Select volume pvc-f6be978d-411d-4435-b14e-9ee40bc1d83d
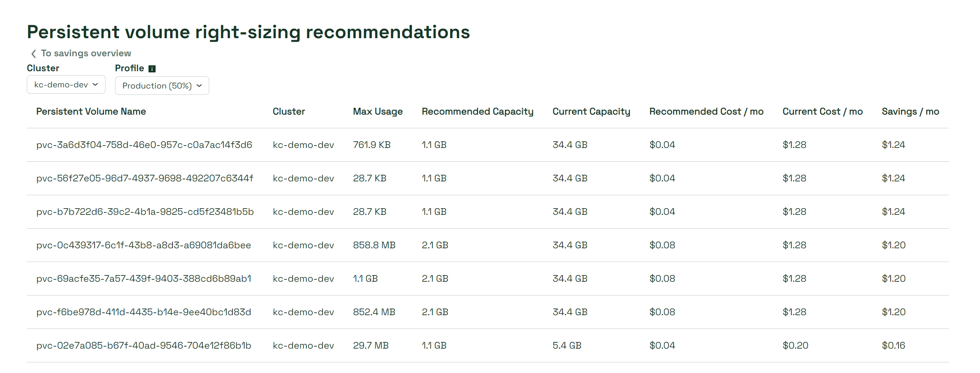Screen dimensions: 980x373 tap(144, 312)
